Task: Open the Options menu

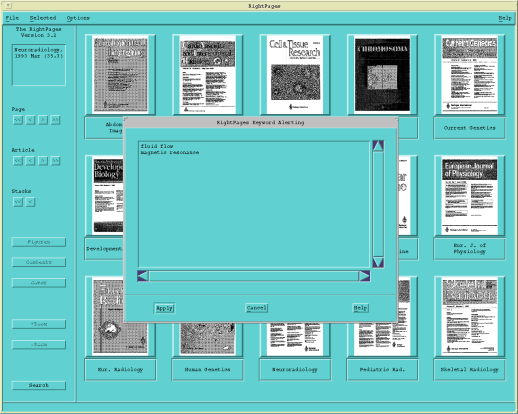Action: [x=78, y=18]
